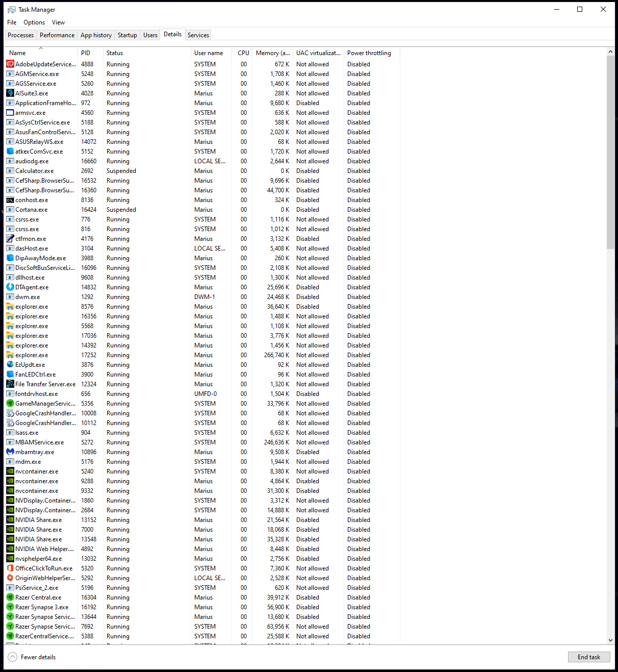Viewport: 618px width, 672px height.
Task: Click the scrollbar up arrow
Action: coord(610,52)
